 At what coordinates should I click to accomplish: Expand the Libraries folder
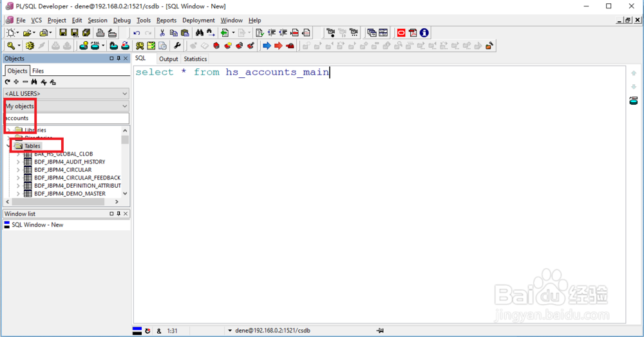tap(8, 130)
